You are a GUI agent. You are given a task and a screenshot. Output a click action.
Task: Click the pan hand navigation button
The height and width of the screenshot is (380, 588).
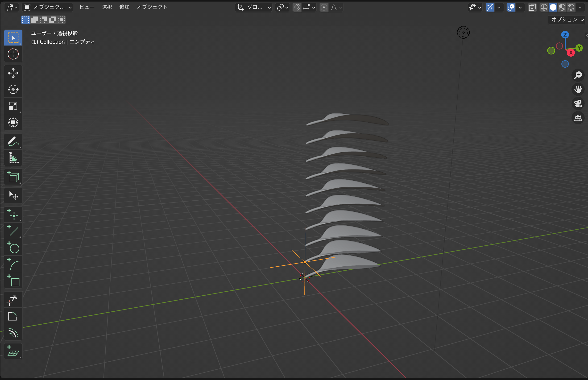pyautogui.click(x=578, y=89)
